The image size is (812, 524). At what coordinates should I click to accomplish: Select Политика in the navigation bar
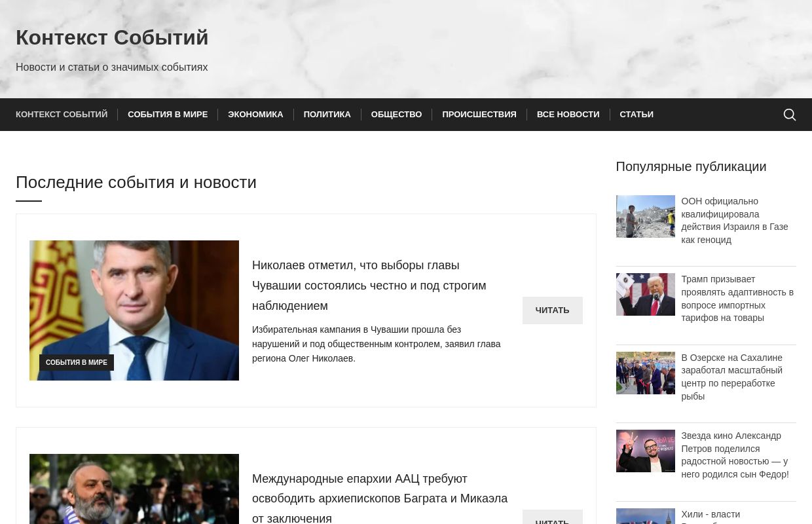(x=327, y=115)
